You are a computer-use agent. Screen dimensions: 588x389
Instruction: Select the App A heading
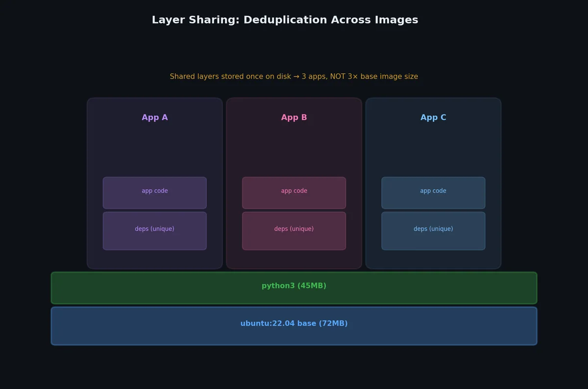tap(155, 118)
